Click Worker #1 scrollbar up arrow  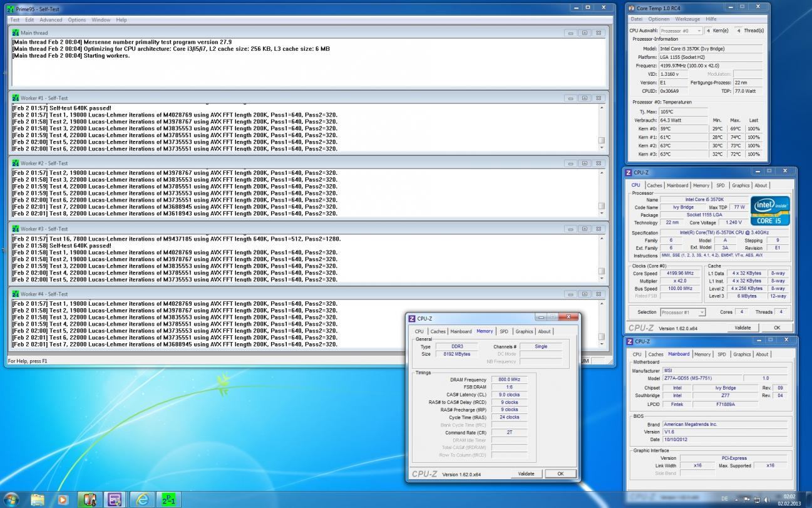coord(602,108)
